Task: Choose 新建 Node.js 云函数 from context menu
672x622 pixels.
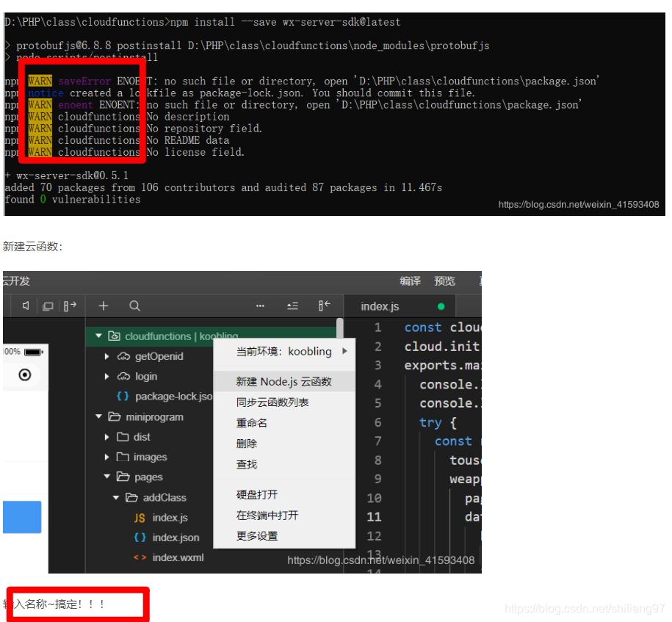Action: [283, 381]
